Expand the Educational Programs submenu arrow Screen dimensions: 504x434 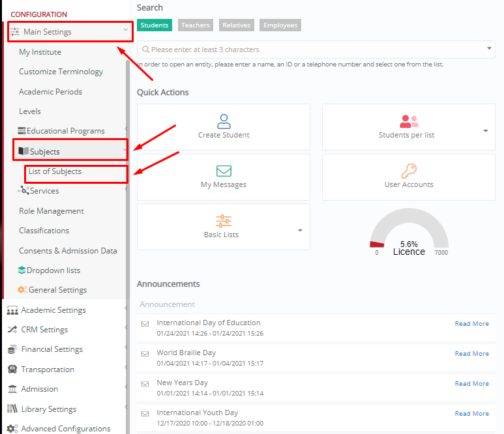[x=126, y=129]
